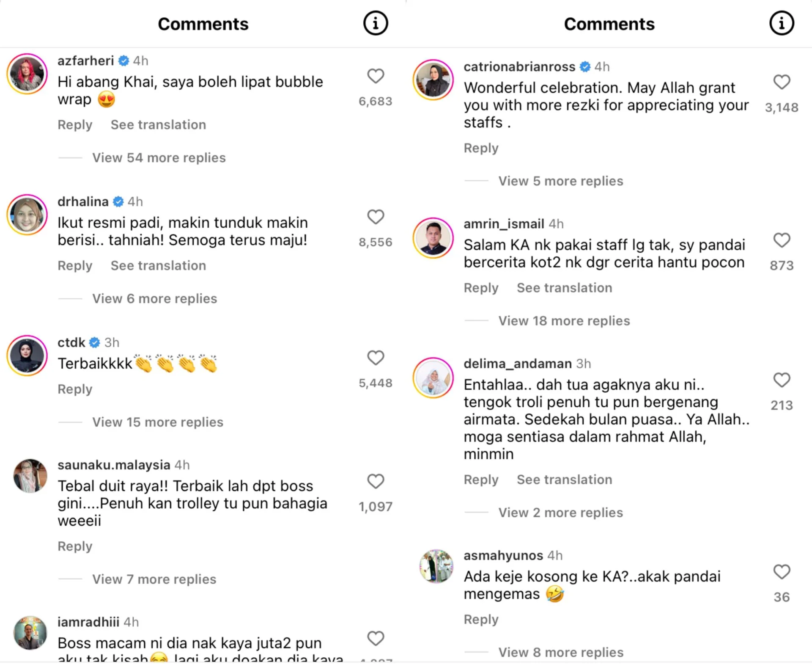Expand View 15 more replies under ctdk
This screenshot has width=812, height=667.
click(158, 422)
